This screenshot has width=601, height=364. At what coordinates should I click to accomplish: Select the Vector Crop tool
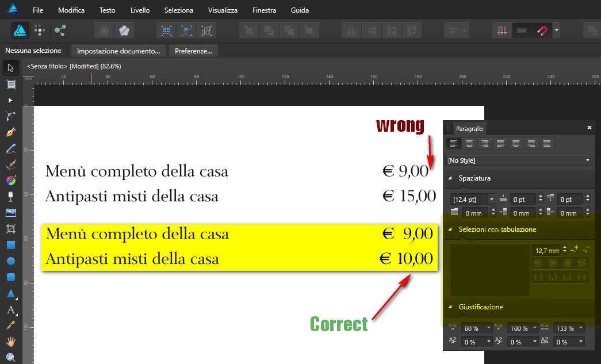pyautogui.click(x=11, y=229)
